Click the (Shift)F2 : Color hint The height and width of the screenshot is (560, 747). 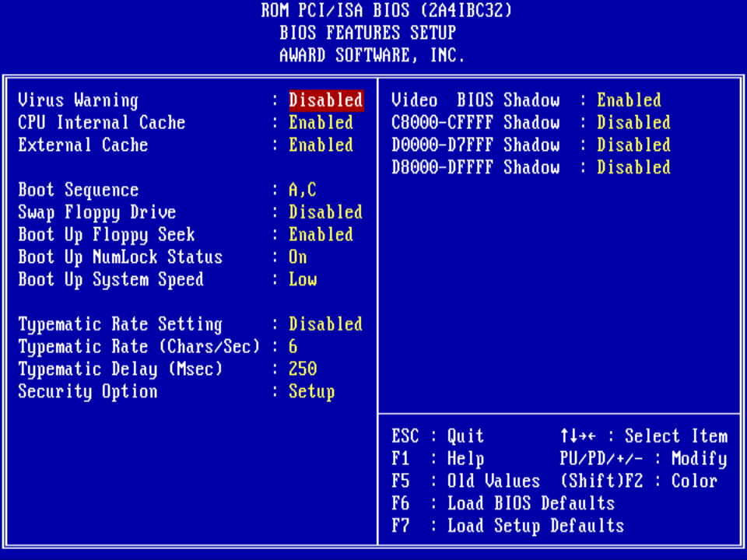[639, 481]
